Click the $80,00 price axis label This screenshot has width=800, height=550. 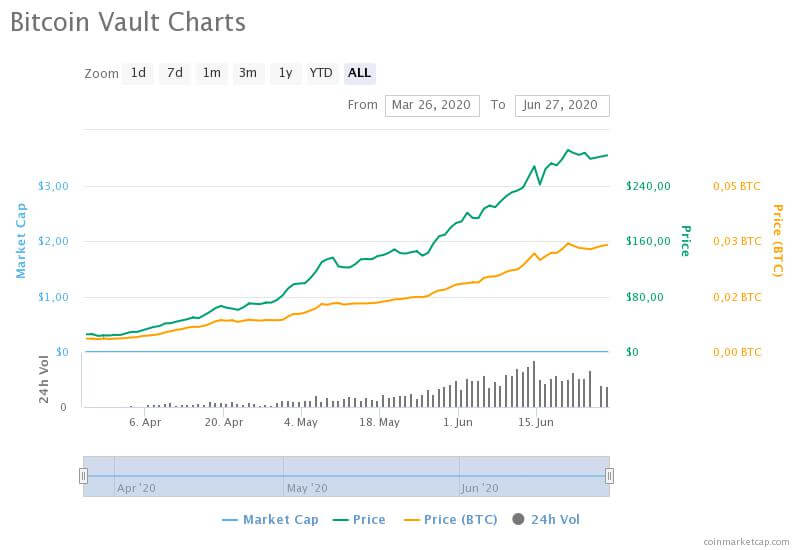click(644, 297)
